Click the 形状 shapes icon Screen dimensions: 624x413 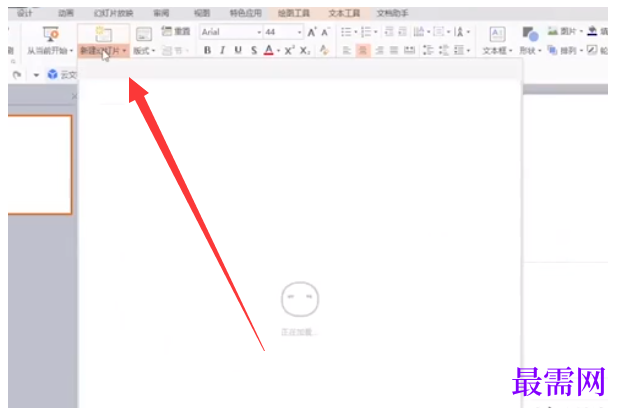tap(530, 34)
